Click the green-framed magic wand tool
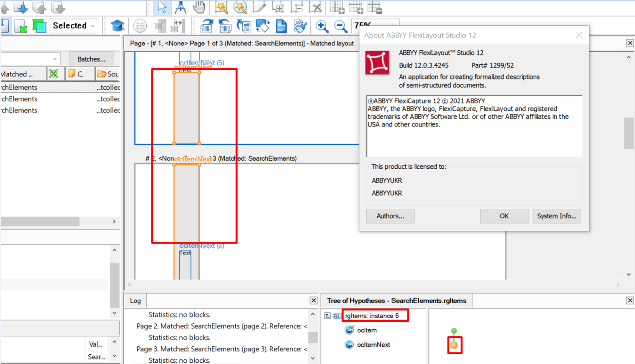The height and width of the screenshot is (364, 635). [x=222, y=7]
